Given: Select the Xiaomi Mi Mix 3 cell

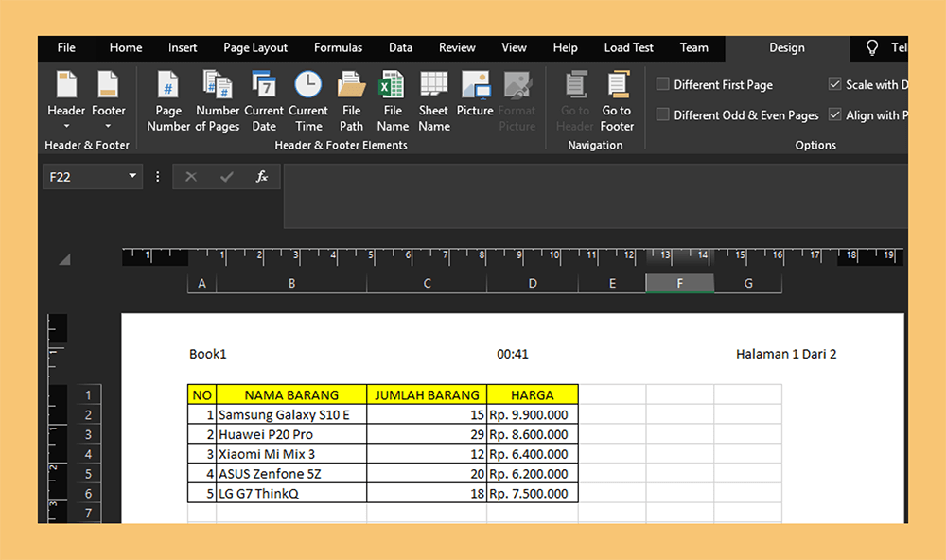Looking at the screenshot, I should pyautogui.click(x=291, y=454).
